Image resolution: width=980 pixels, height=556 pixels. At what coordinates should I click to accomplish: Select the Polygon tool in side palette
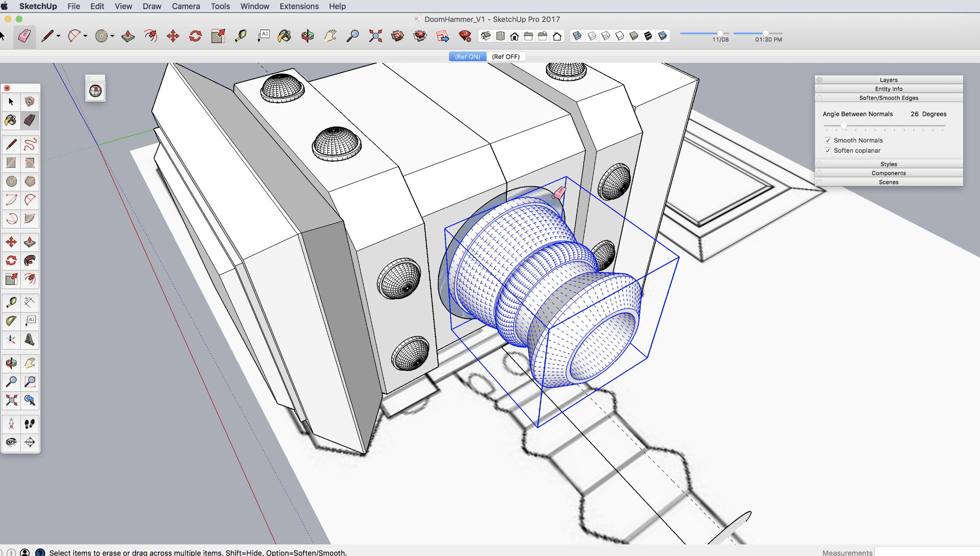point(30,182)
